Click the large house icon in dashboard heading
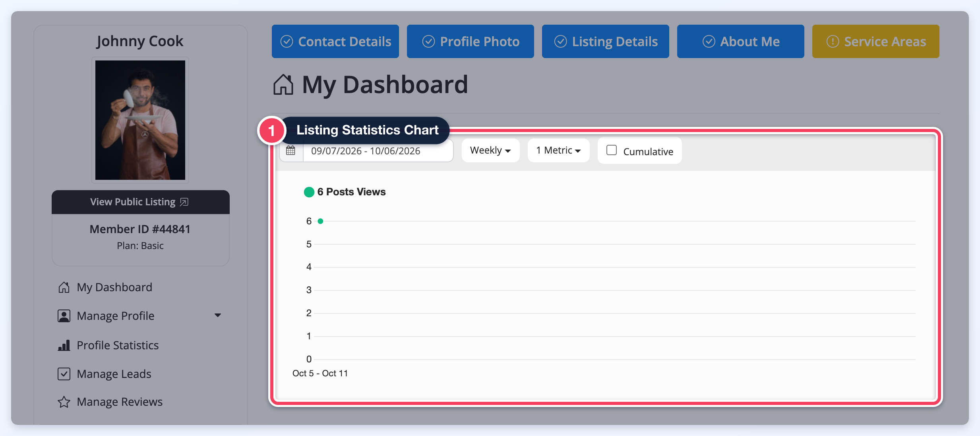Screen dimensions: 980x436 (283, 84)
